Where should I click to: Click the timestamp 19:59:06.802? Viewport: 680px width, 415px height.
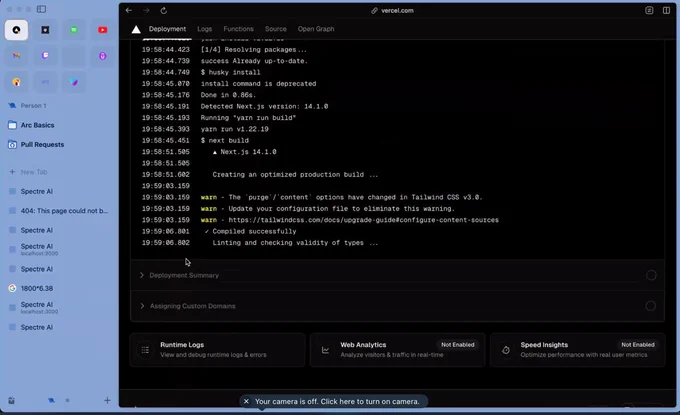166,243
